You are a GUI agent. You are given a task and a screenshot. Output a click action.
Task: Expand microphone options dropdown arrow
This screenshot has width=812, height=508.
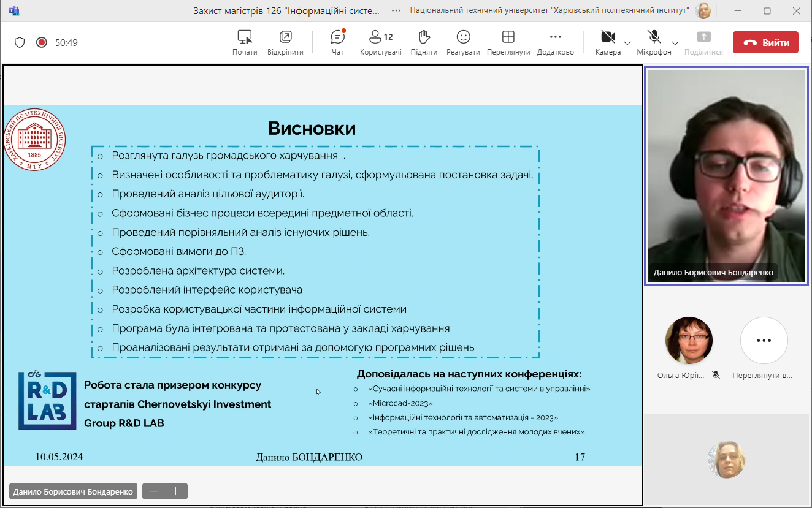675,43
